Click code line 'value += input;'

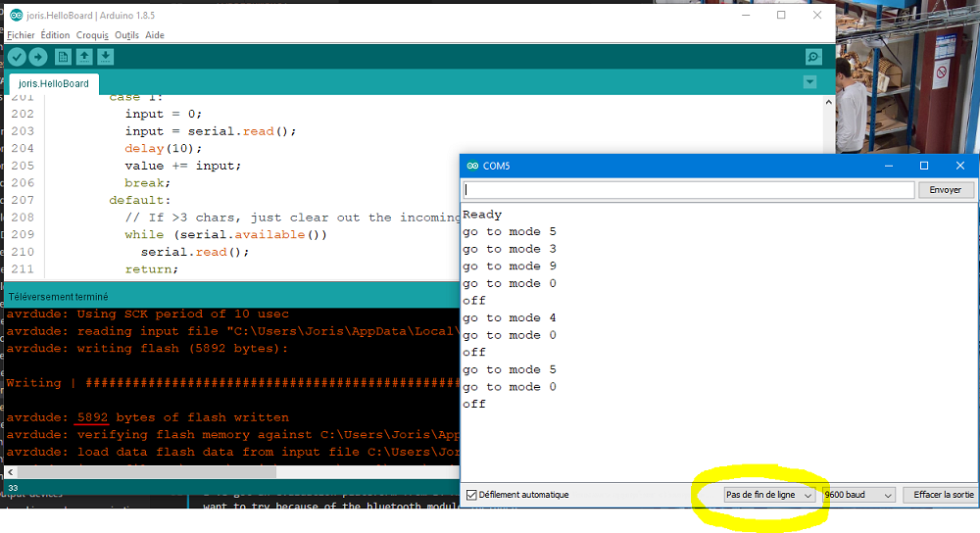182,166
